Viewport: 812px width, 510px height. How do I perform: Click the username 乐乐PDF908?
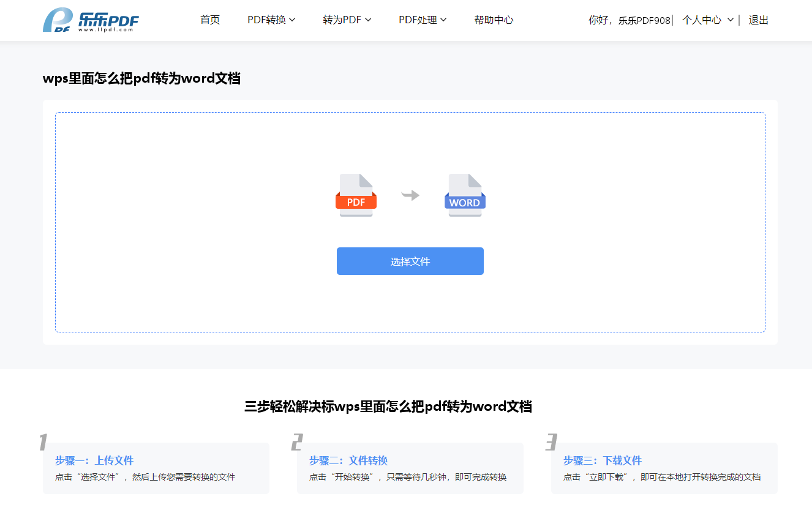coord(644,20)
